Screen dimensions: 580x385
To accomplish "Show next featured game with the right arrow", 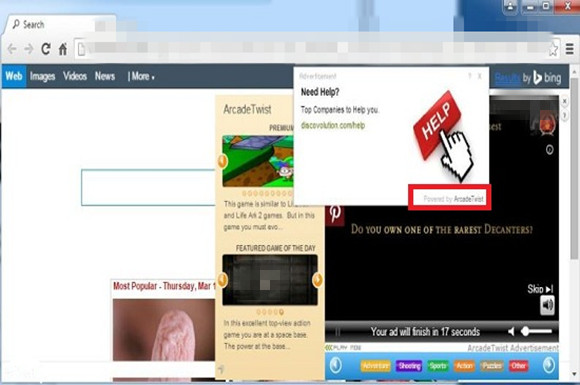I will [x=317, y=280].
